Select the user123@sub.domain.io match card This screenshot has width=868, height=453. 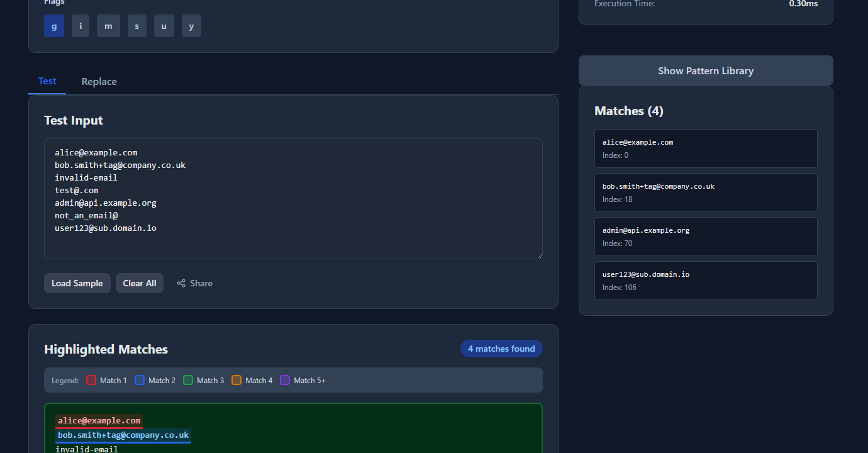(x=706, y=281)
